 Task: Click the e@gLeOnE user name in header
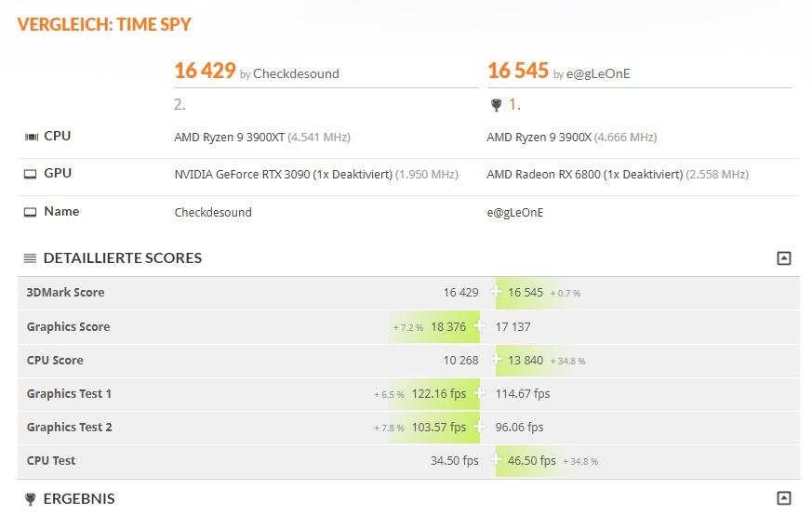(598, 74)
